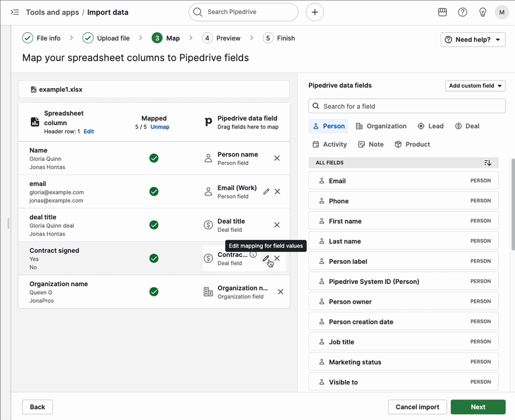Open the help question mark icon

[x=462, y=12]
